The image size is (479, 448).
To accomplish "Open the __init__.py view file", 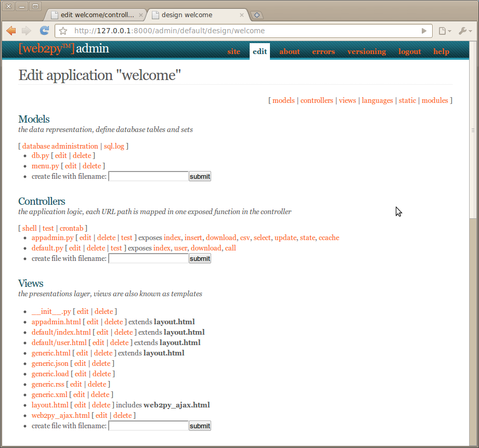I will [x=51, y=312].
